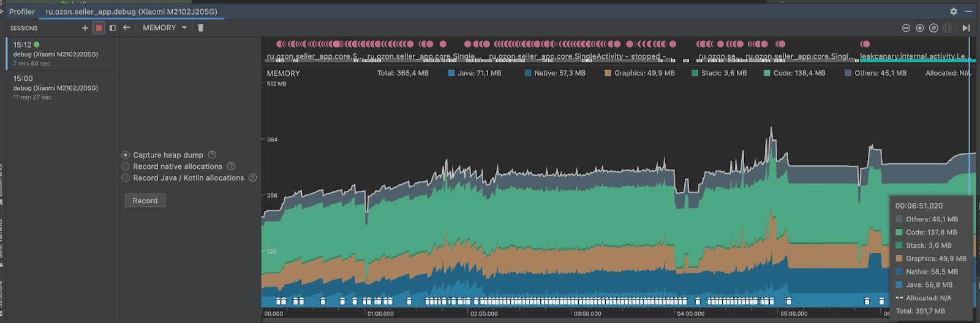
Task: Open help for Record Java / Kotlin allocations
Action: point(252,178)
